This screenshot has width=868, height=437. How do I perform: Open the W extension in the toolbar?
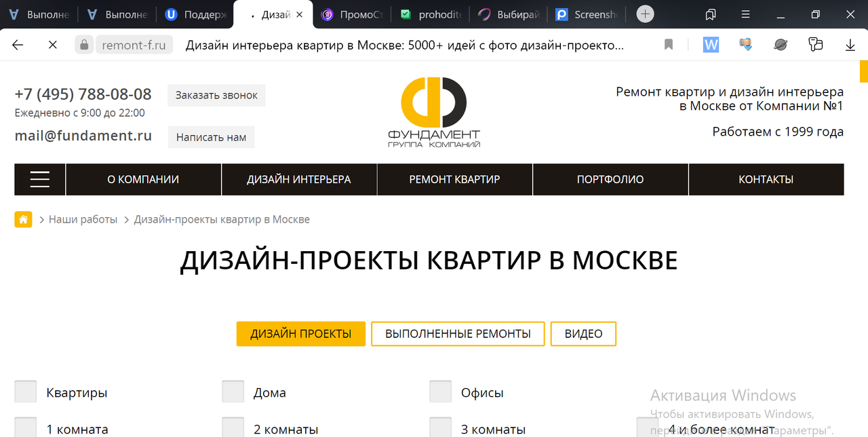coord(711,45)
